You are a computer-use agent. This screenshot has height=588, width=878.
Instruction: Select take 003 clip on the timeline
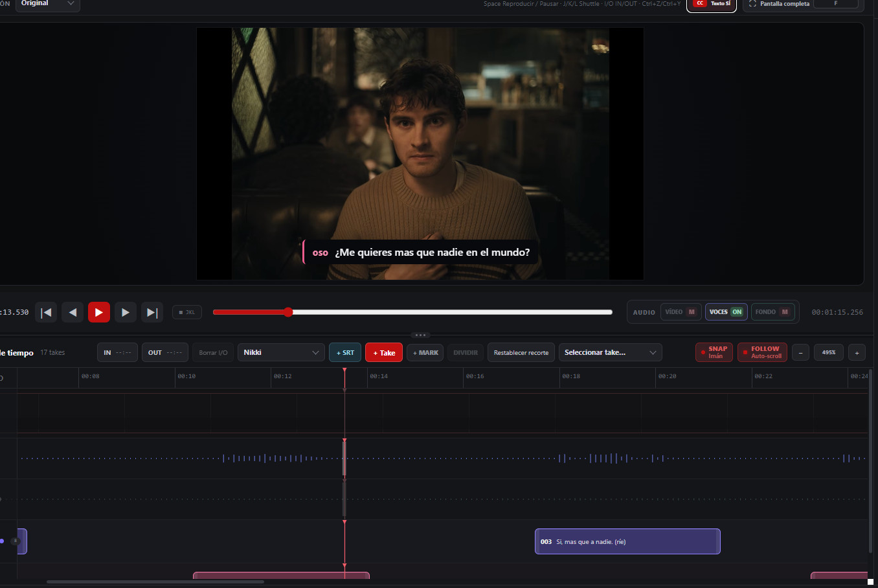[627, 541]
